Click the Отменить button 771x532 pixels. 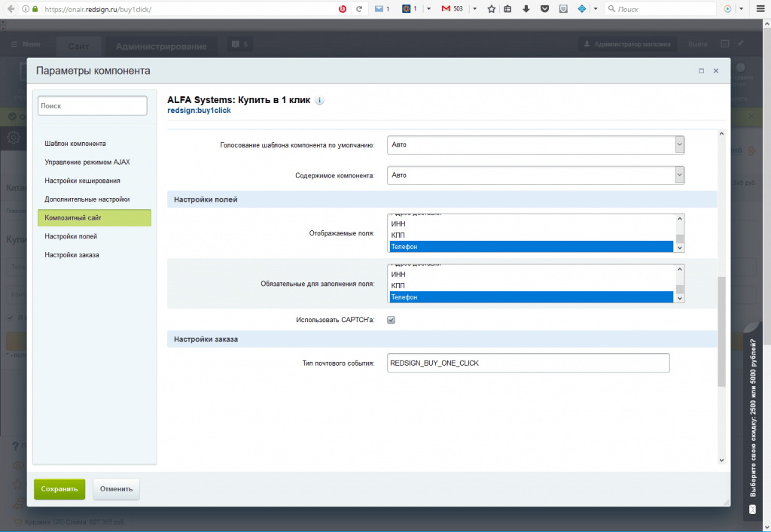click(x=116, y=489)
